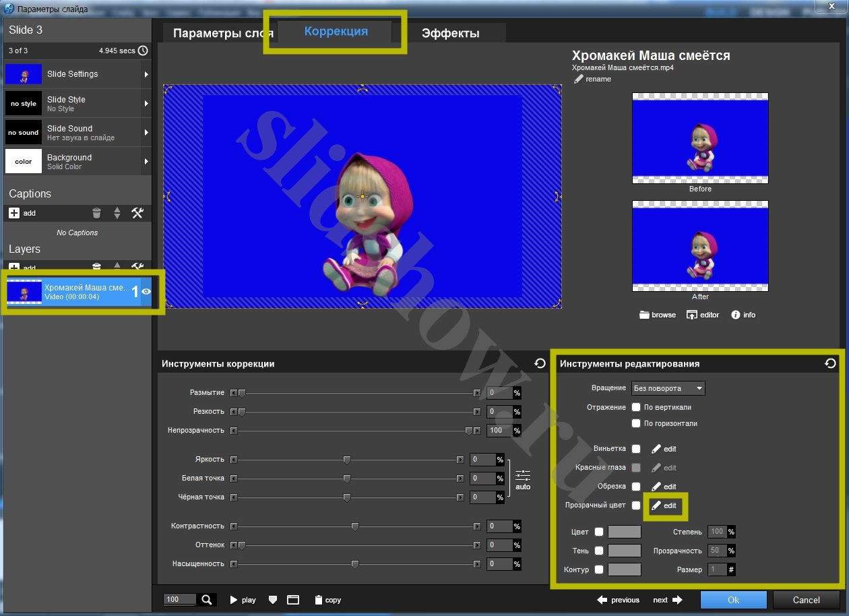Copy settings with the copy icon

coord(327,600)
